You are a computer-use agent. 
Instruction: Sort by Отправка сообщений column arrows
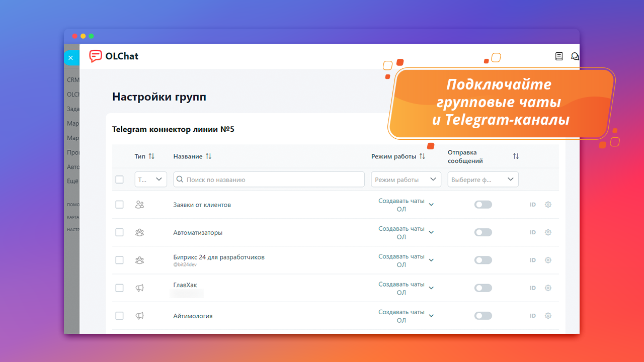coord(516,156)
